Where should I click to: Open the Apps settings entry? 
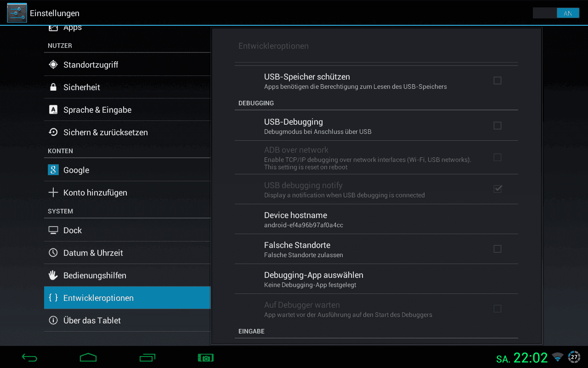[x=127, y=29]
